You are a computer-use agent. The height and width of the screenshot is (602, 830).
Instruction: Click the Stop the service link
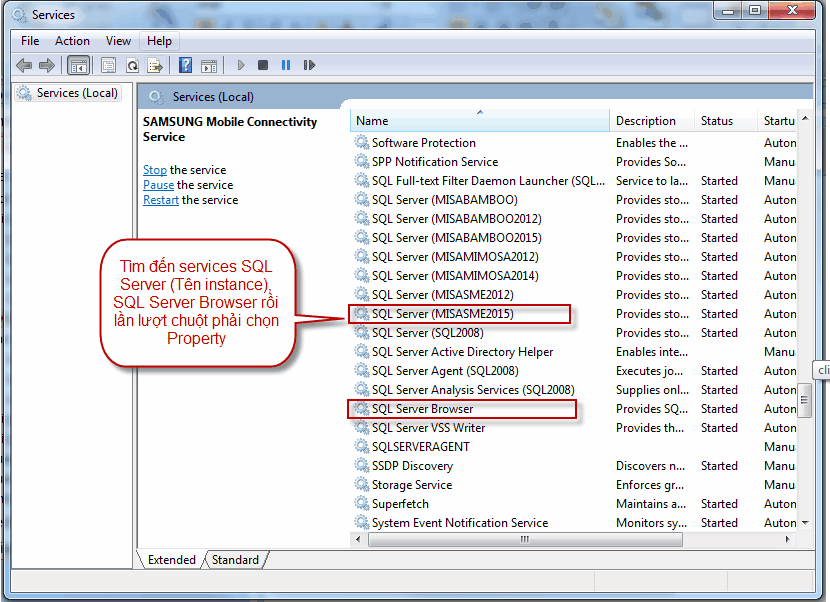click(155, 170)
